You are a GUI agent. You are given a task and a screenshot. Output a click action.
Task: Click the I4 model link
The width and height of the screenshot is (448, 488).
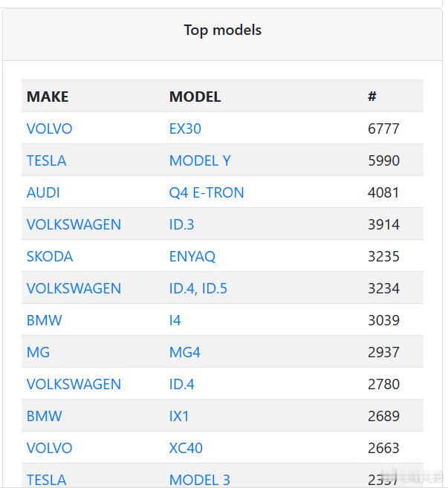(x=175, y=320)
